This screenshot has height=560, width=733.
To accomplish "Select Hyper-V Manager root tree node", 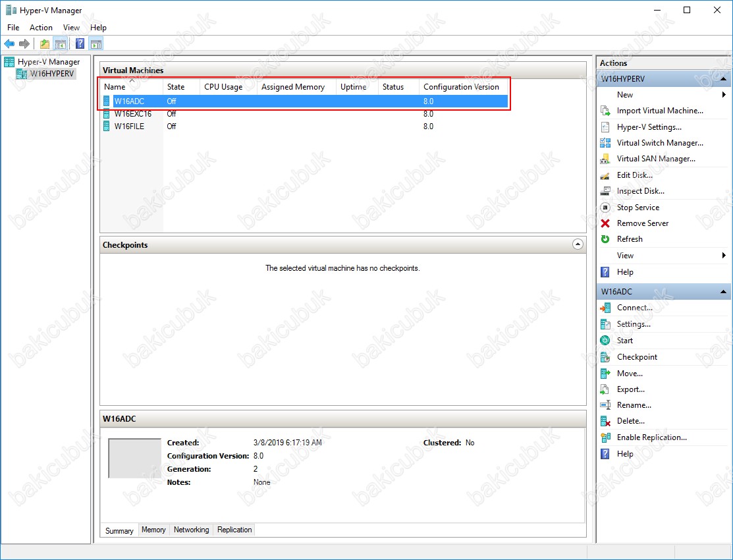I will pyautogui.click(x=49, y=62).
